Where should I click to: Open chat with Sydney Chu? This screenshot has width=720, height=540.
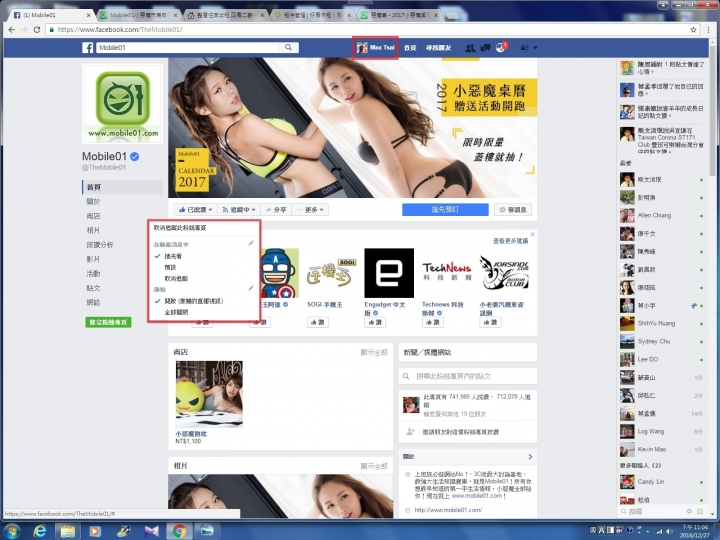[662, 341]
